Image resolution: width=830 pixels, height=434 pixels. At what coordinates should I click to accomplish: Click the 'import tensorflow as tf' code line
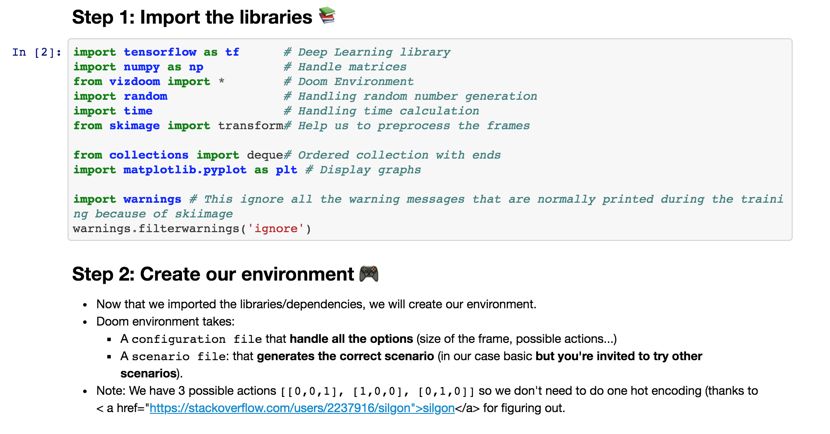(156, 52)
